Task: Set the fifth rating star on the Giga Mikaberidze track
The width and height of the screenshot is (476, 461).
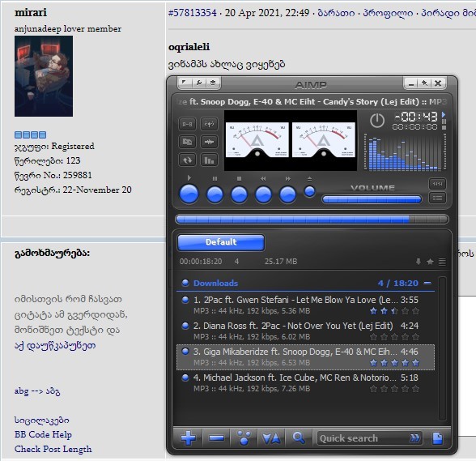Action: [415, 362]
